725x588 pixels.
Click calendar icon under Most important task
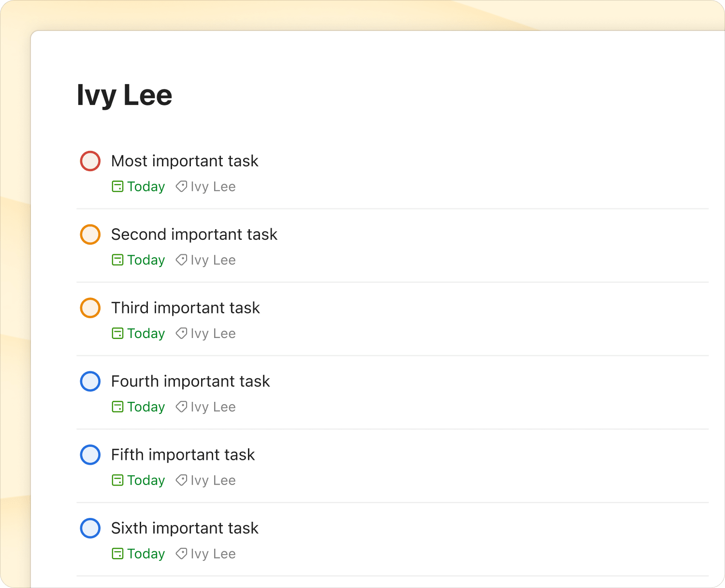click(x=117, y=187)
